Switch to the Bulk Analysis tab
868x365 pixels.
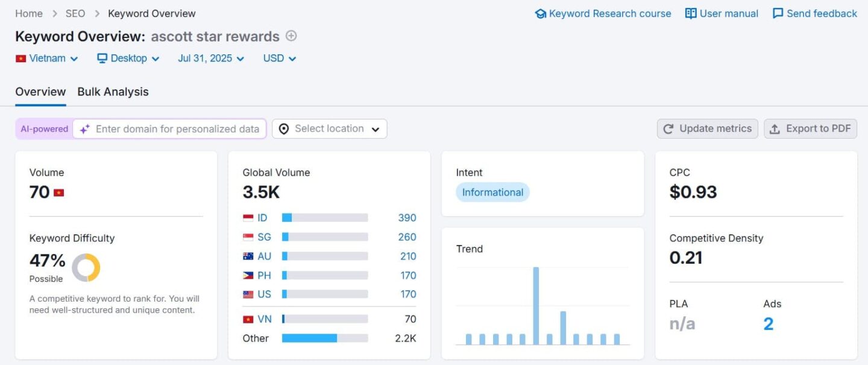[113, 92]
